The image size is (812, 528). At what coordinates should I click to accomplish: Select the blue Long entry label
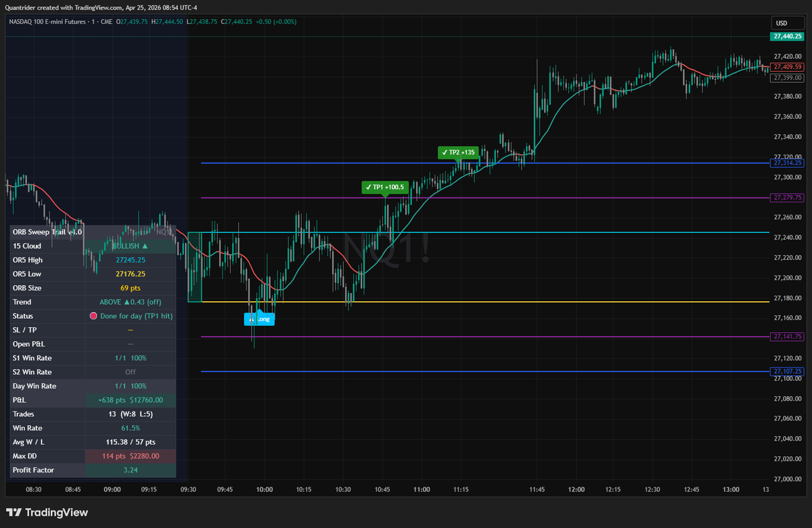pos(259,319)
